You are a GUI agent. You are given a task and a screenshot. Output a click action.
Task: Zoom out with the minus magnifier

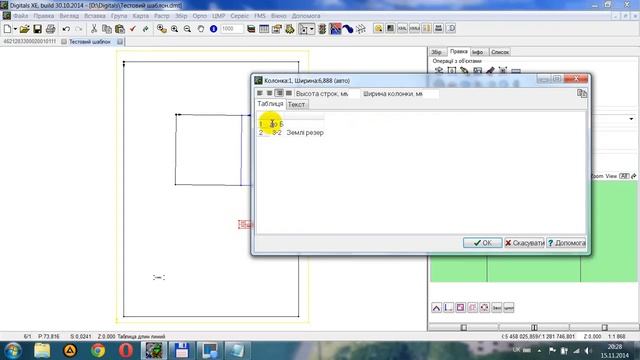[x=187, y=29]
